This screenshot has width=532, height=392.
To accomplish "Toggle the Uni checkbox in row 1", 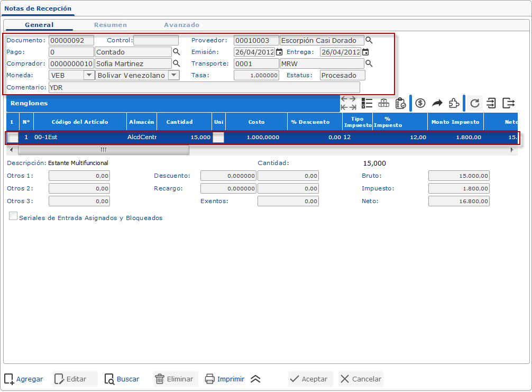I will click(218, 137).
